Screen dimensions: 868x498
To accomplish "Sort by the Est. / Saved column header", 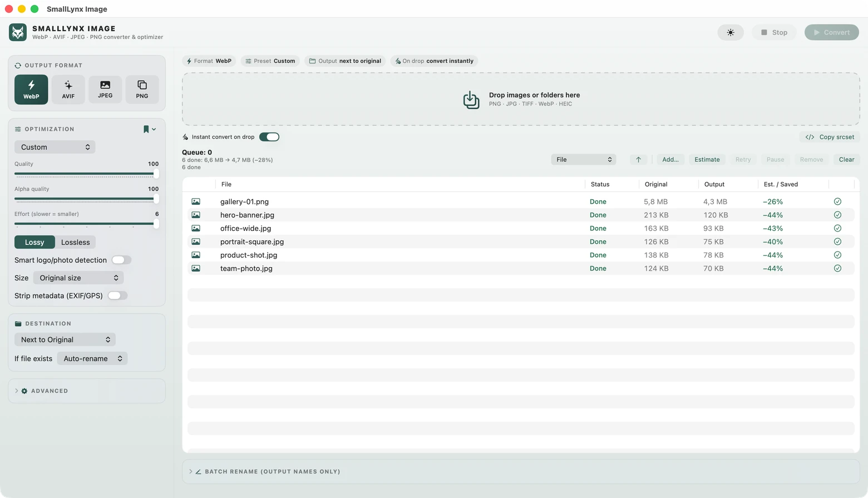I will point(781,184).
